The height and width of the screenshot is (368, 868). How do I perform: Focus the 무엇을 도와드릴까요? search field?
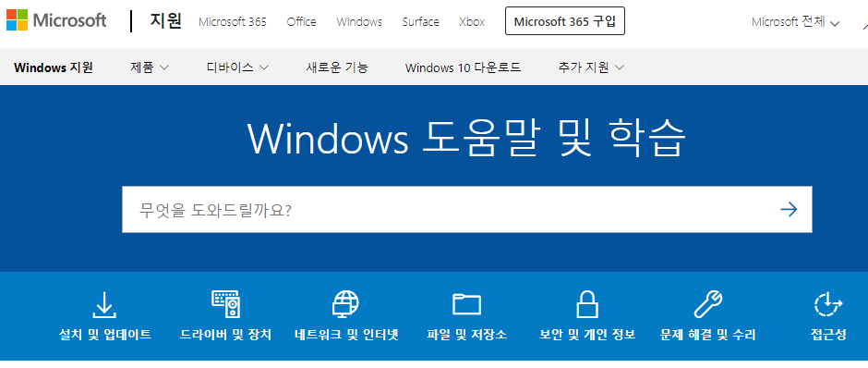tap(466, 210)
